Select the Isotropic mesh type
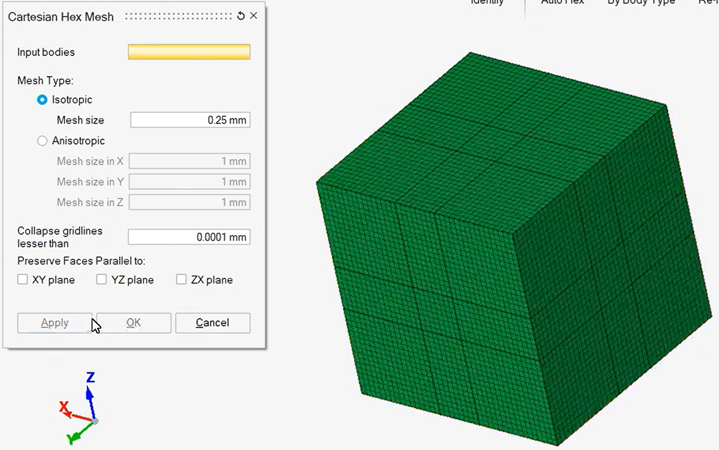719x450 pixels. 42,100
